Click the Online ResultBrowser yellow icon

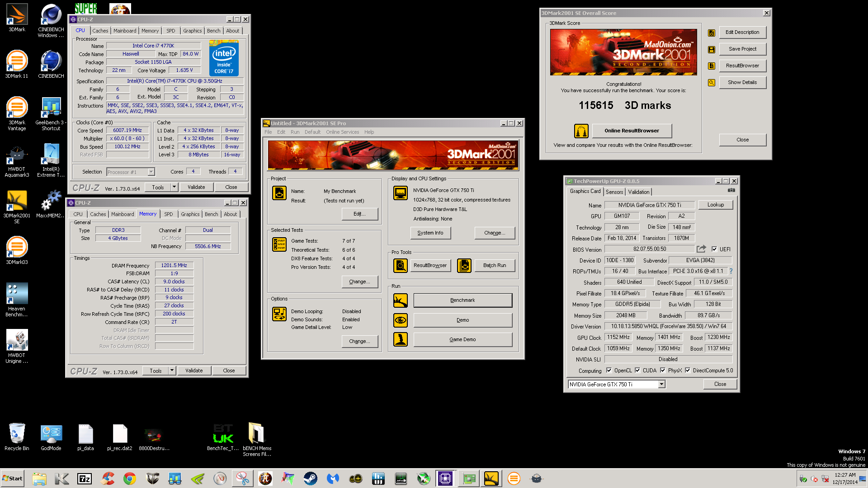click(581, 131)
